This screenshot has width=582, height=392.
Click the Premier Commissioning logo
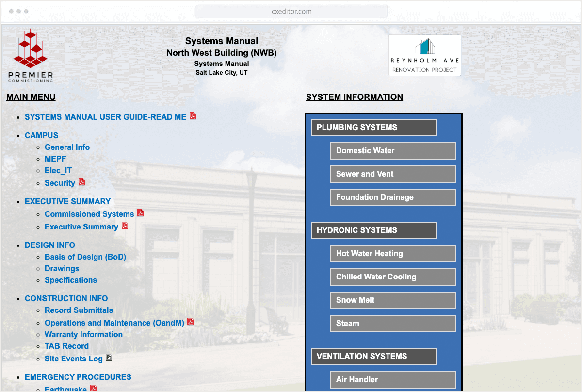click(x=31, y=55)
